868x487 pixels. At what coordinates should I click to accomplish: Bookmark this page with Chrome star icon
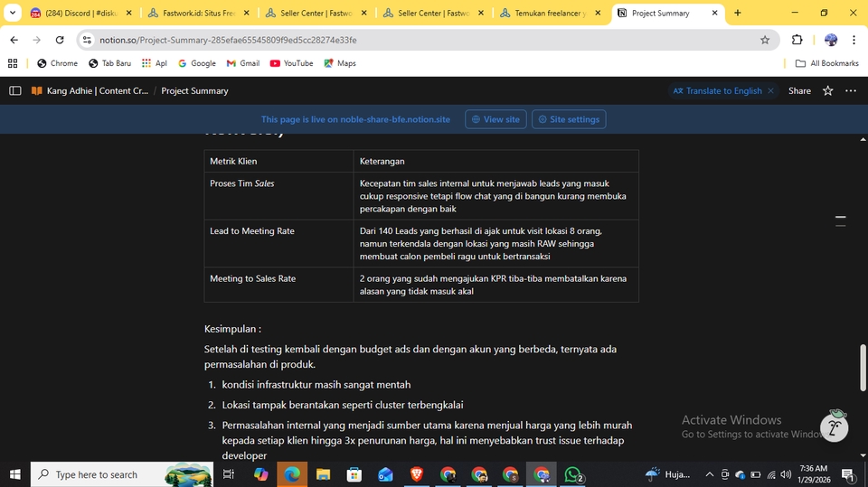765,40
